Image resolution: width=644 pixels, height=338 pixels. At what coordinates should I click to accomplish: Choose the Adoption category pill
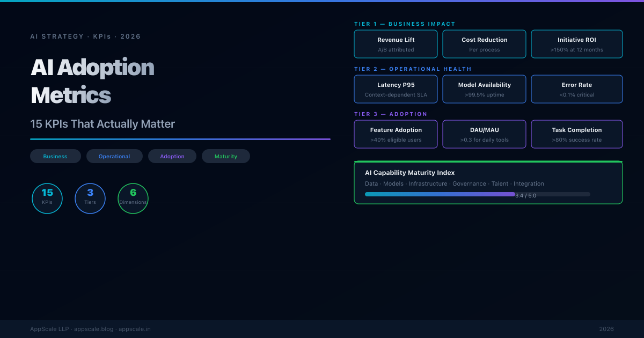(172, 156)
